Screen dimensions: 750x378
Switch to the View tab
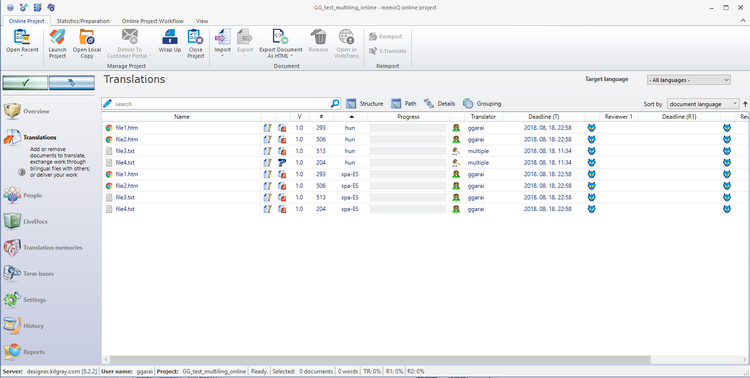pos(202,21)
